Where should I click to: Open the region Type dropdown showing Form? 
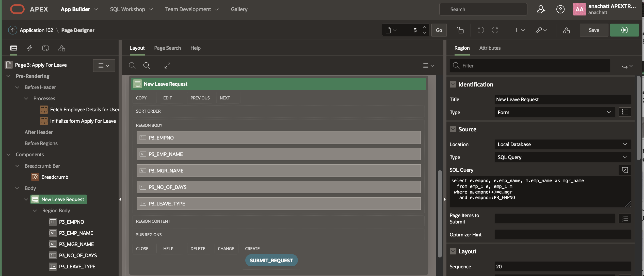pyautogui.click(x=554, y=112)
